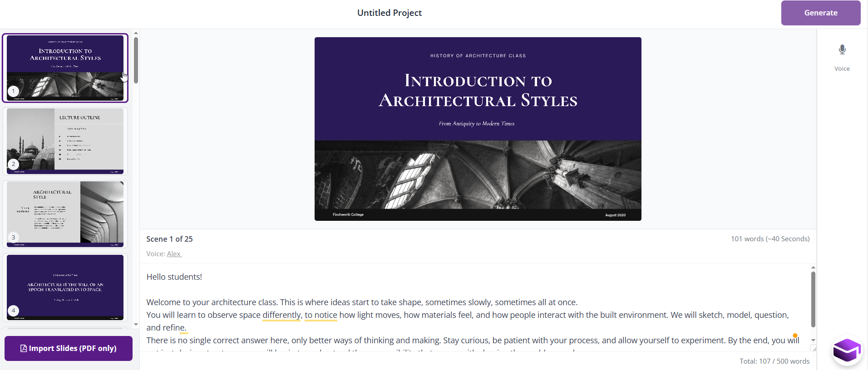868x370 pixels.
Task: Click inside the "Hello students!" script text
Action: (174, 277)
